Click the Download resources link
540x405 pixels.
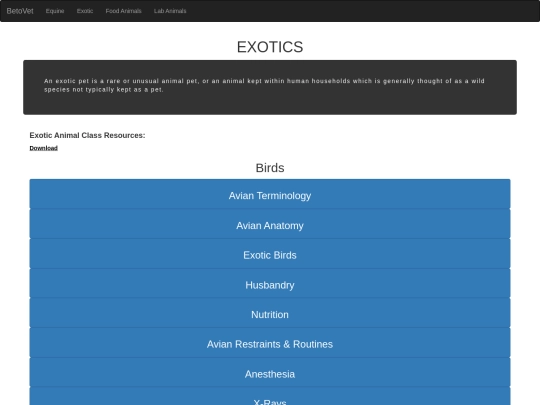[43, 148]
